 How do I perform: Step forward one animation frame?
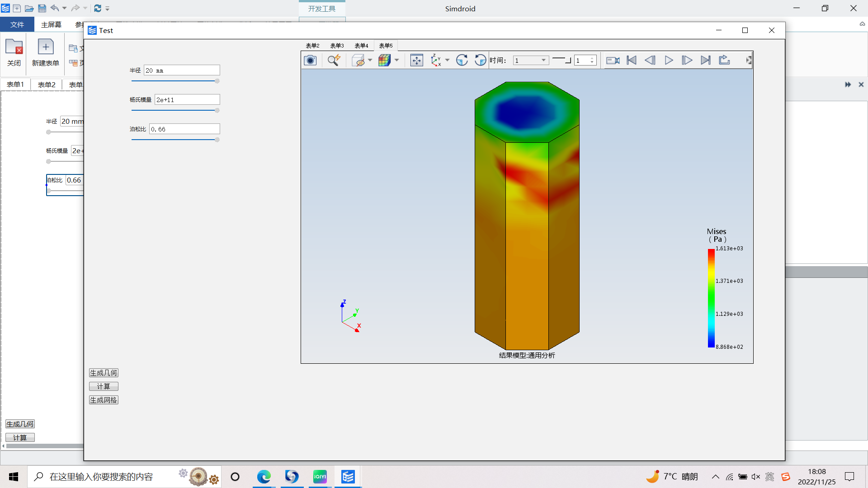(687, 60)
